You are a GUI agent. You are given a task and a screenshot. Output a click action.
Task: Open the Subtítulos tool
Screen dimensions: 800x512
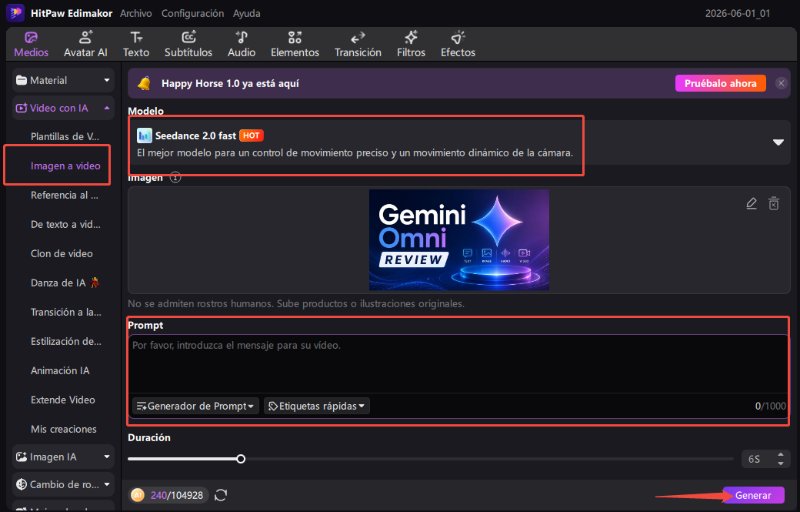pyautogui.click(x=188, y=44)
